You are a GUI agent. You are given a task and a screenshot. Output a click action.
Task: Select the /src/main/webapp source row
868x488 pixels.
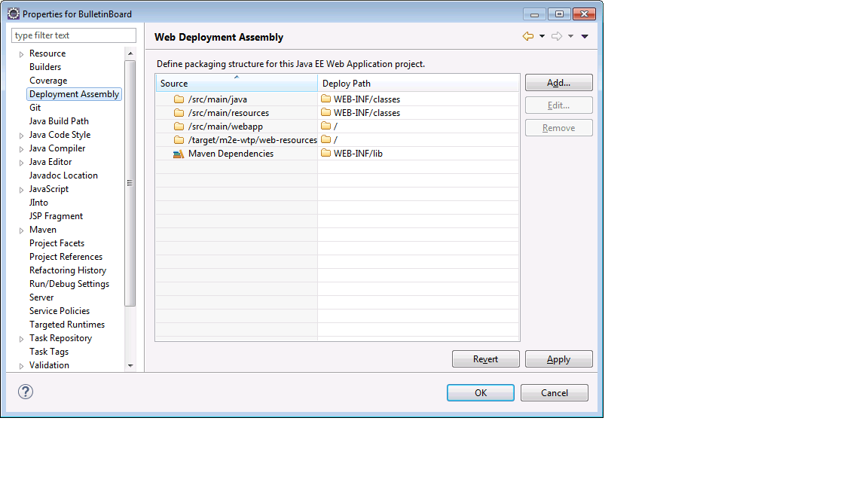tap(237, 127)
